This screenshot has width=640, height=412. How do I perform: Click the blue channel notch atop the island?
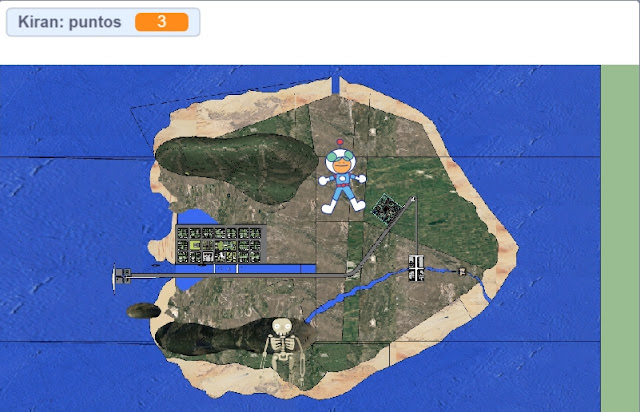(x=336, y=86)
